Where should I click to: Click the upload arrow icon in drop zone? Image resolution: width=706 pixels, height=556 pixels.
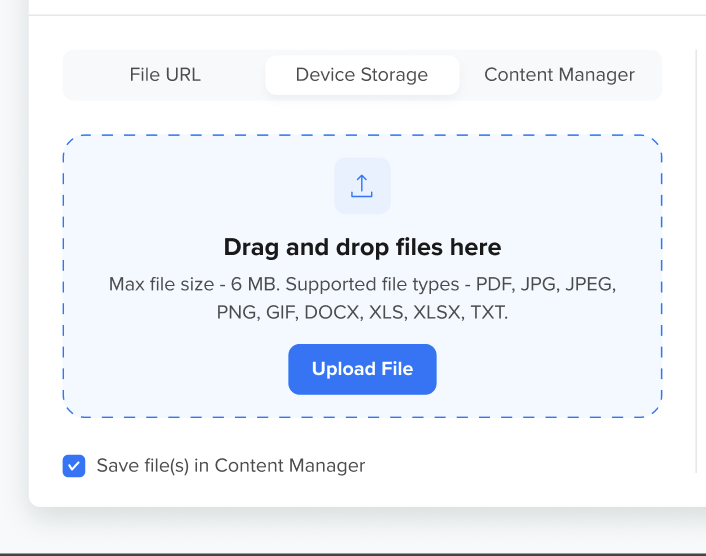coord(362,186)
